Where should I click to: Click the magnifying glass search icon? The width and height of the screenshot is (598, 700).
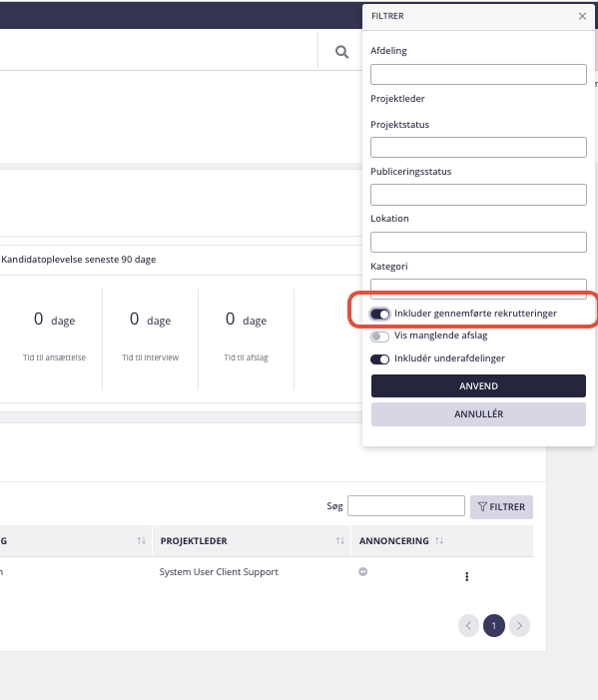point(341,52)
